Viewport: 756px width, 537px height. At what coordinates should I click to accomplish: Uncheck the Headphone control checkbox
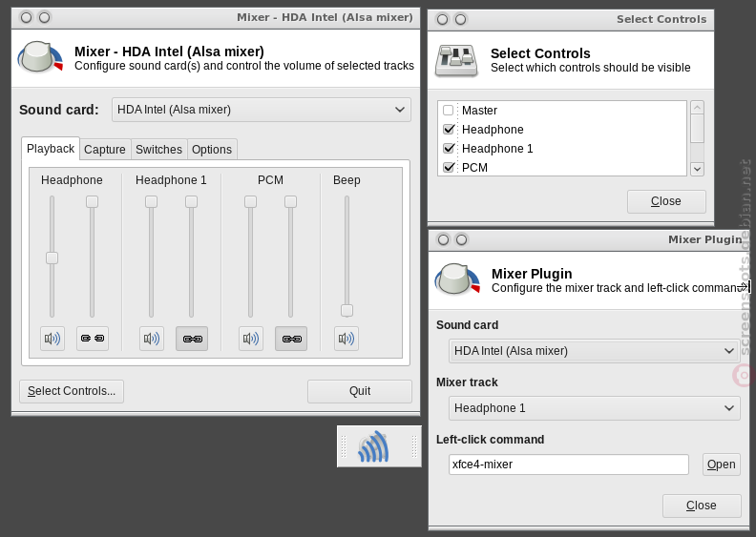[x=449, y=129]
